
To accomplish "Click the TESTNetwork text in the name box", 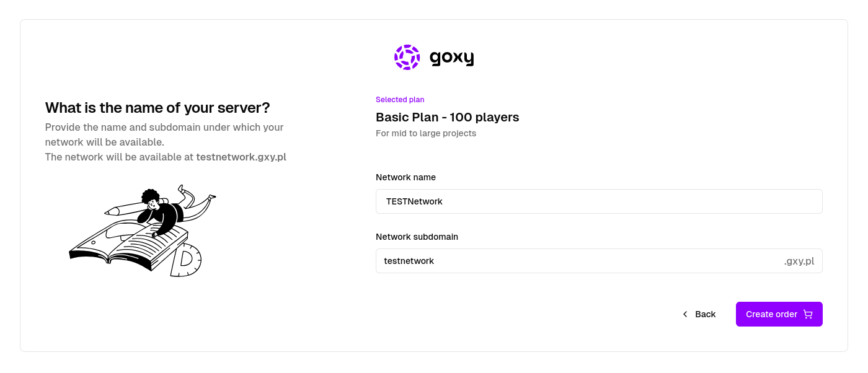I will tap(414, 201).
